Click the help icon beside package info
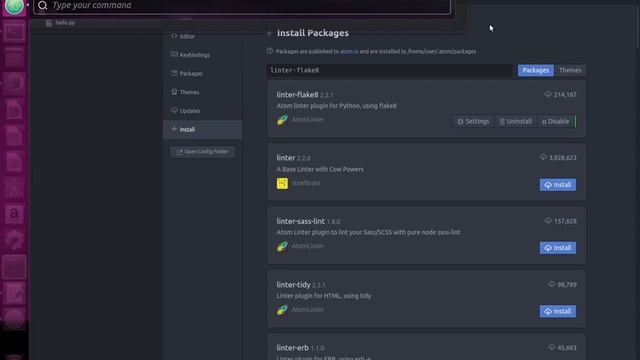 click(x=270, y=51)
